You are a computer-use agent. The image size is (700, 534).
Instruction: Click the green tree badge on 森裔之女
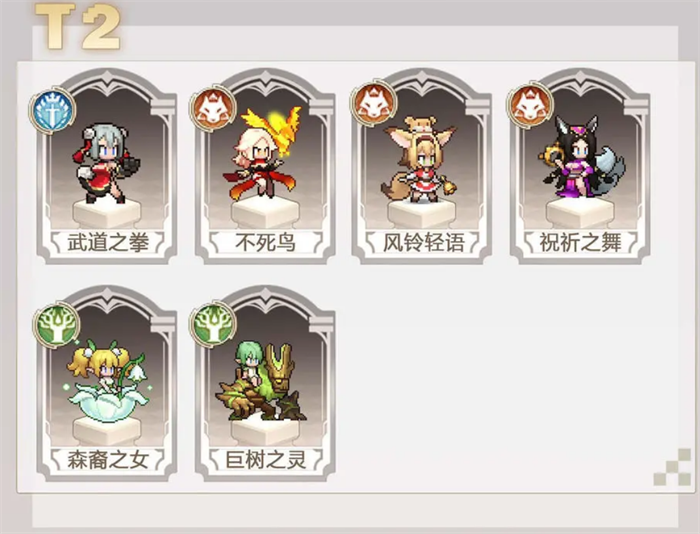pos(56,325)
